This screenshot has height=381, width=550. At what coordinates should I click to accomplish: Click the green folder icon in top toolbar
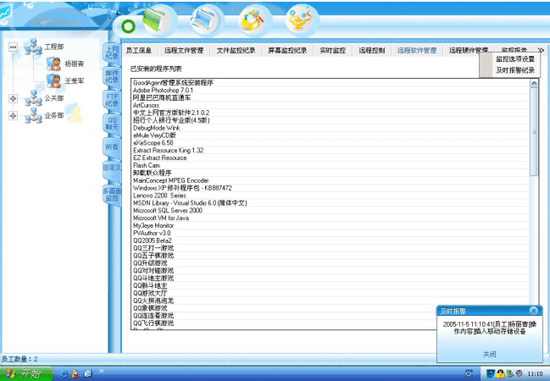point(154,20)
